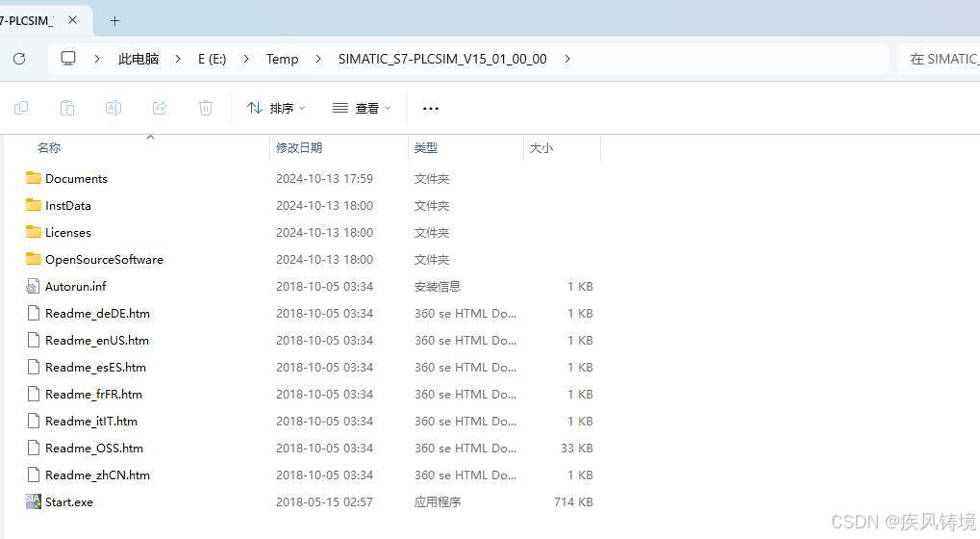Expand chevron before 此电脑 in breadcrumb

tap(97, 59)
